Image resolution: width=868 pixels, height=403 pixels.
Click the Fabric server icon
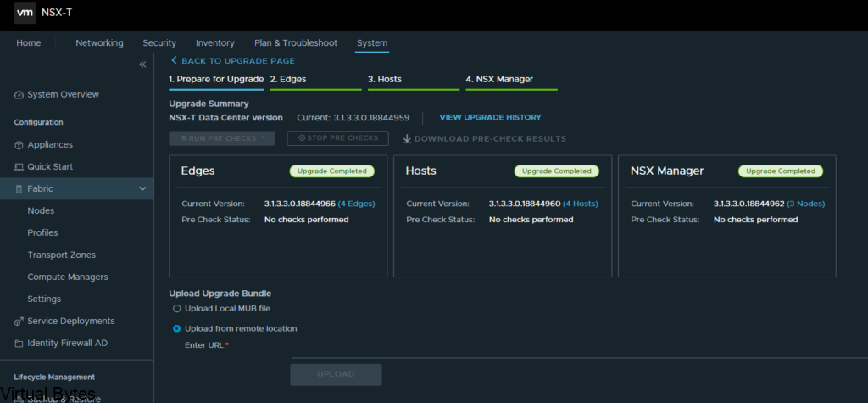click(x=19, y=189)
